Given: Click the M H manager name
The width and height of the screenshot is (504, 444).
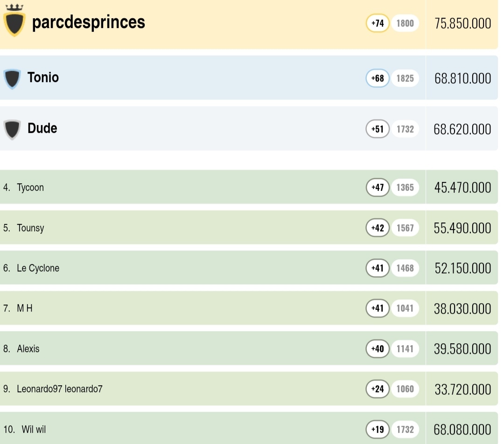Looking at the screenshot, I should click(25, 308).
